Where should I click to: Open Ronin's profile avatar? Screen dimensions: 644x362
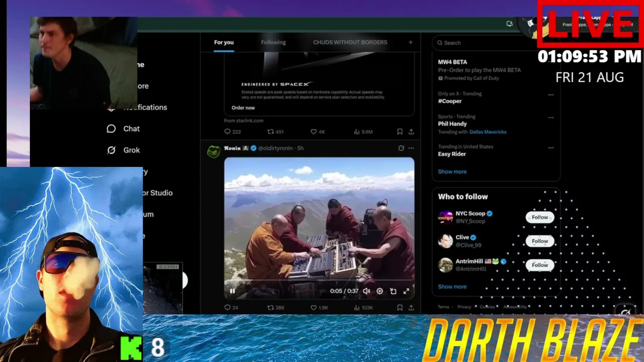214,151
